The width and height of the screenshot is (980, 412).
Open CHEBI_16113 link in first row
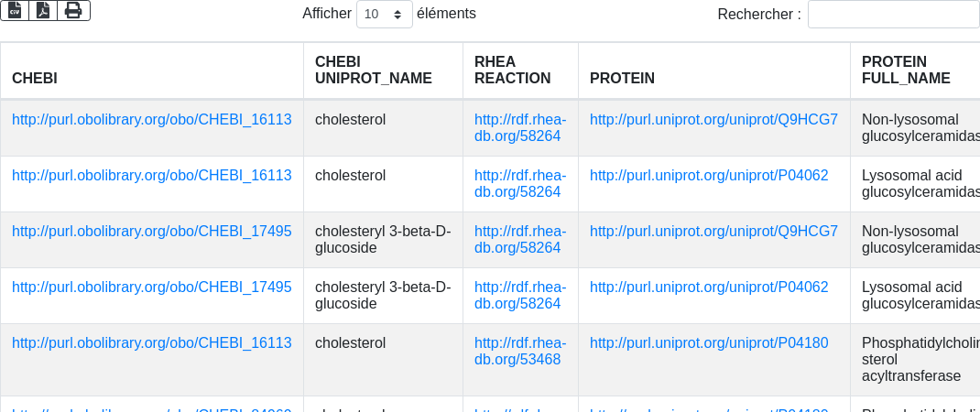(152, 119)
